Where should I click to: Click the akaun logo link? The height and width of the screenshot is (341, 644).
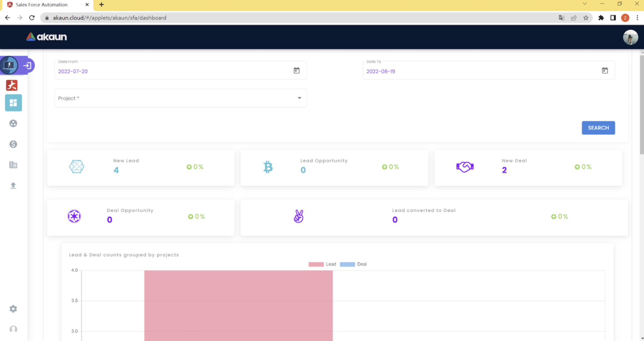[47, 37]
